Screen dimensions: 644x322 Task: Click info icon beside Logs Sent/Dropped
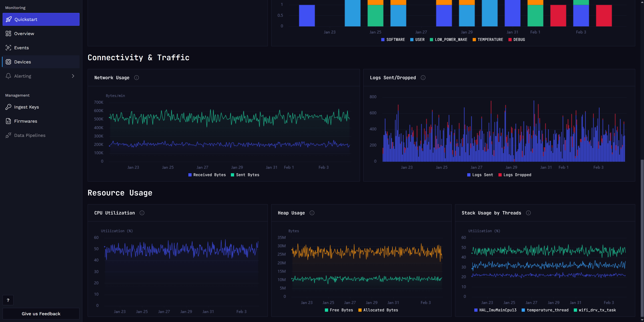pyautogui.click(x=423, y=78)
